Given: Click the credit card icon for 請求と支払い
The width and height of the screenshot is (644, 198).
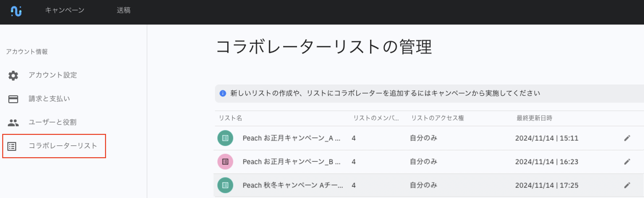Looking at the screenshot, I should click(13, 99).
